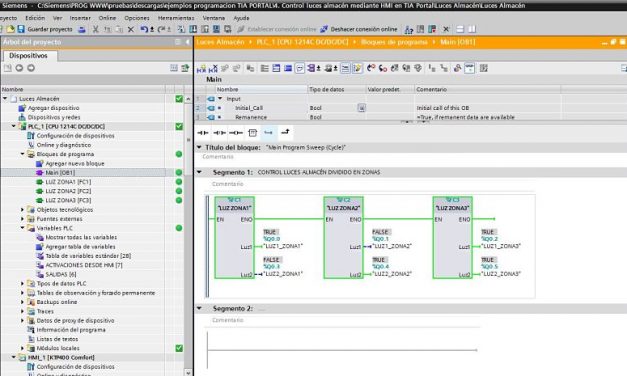
Task: Click the back arrow in project tree toolbar
Action: tap(19, 68)
